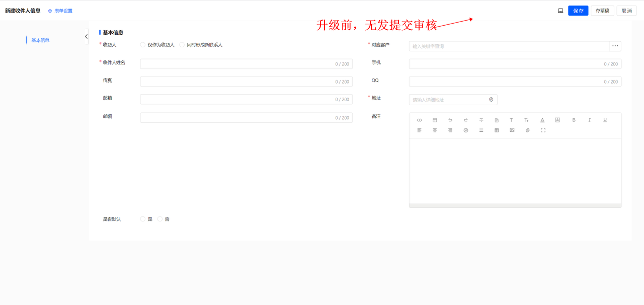Open the font color picker in editor

(542, 120)
